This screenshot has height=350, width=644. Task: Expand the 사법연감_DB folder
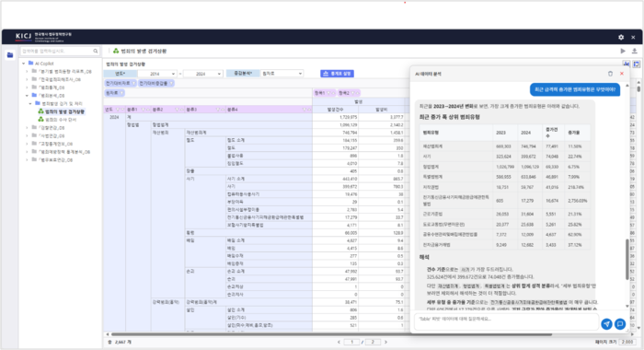coord(27,135)
